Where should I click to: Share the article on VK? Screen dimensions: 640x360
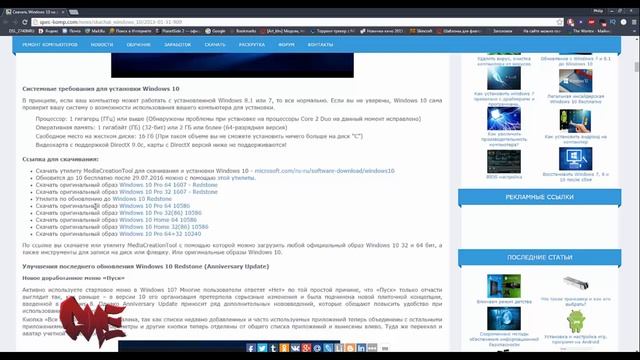pyautogui.click(x=295, y=348)
